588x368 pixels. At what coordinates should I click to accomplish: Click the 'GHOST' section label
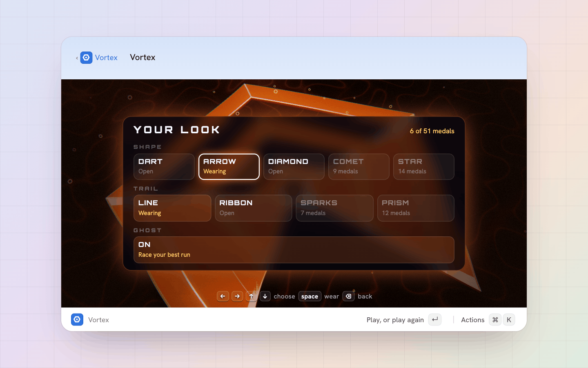tap(147, 230)
